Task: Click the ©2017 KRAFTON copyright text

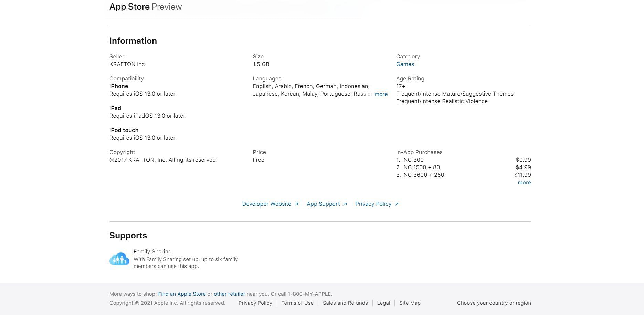Action: coord(163,160)
